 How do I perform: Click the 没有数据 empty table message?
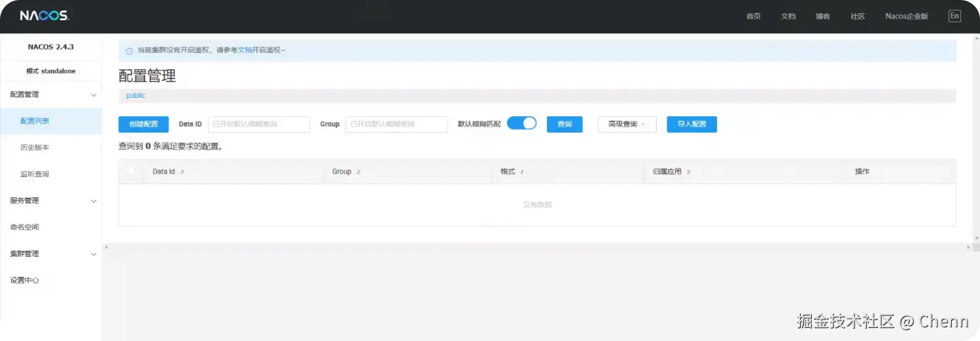(537, 205)
